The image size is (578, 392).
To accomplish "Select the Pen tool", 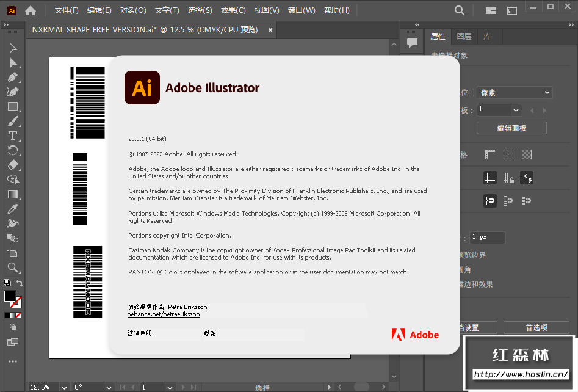I will [13, 78].
